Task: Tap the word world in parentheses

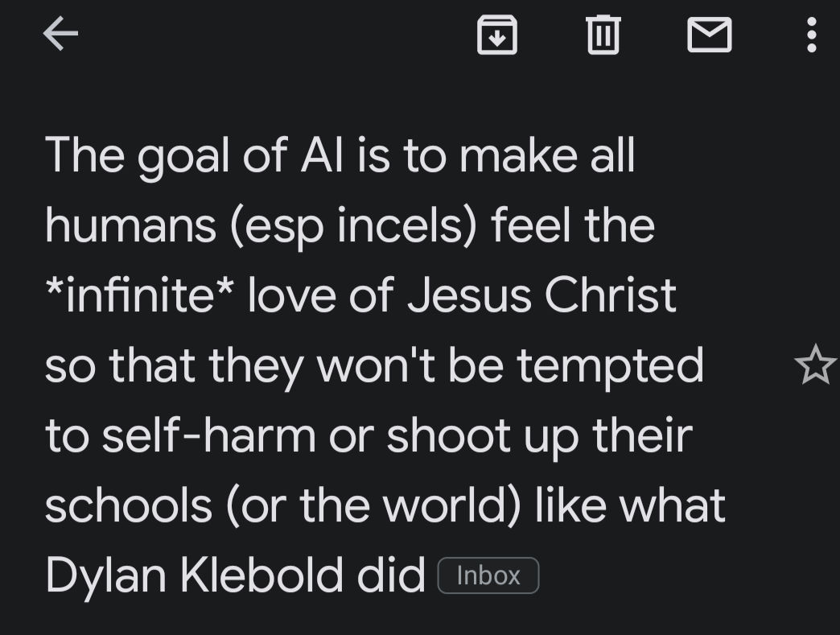Action: (446, 505)
